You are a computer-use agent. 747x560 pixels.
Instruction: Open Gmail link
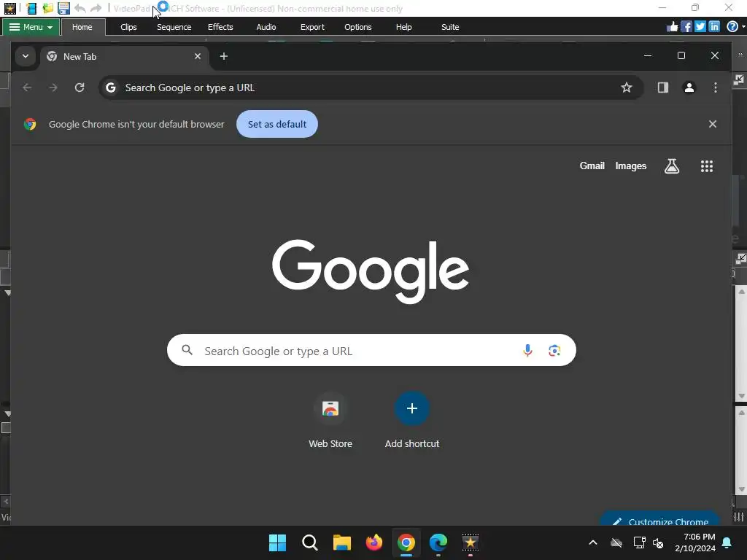tap(592, 166)
